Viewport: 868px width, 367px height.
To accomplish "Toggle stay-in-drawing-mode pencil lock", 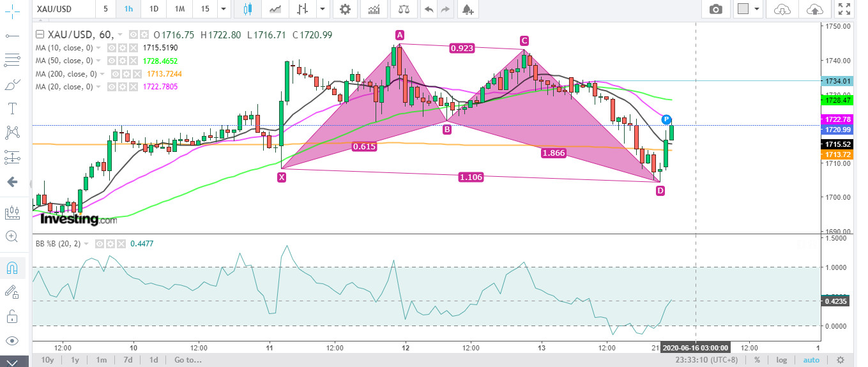I will pos(11,292).
